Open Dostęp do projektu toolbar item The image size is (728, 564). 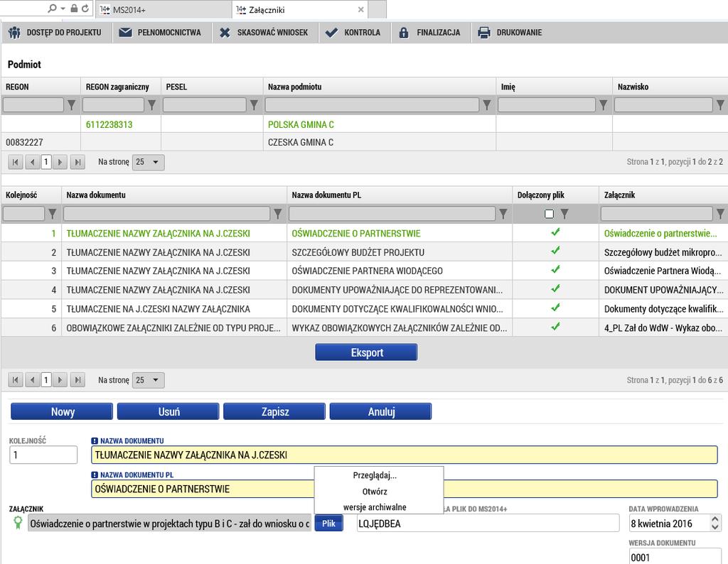pyautogui.click(x=55, y=33)
